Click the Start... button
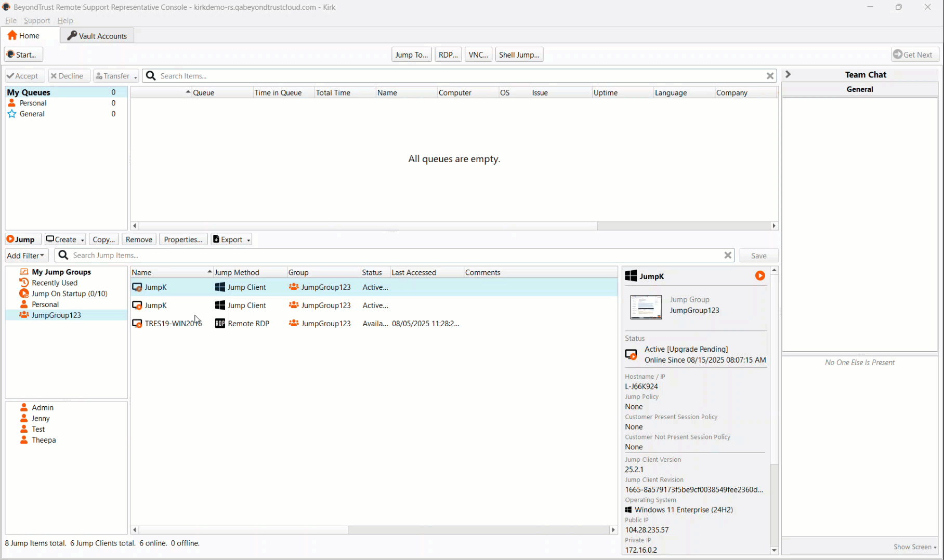This screenshot has height=560, width=944. 23,55
